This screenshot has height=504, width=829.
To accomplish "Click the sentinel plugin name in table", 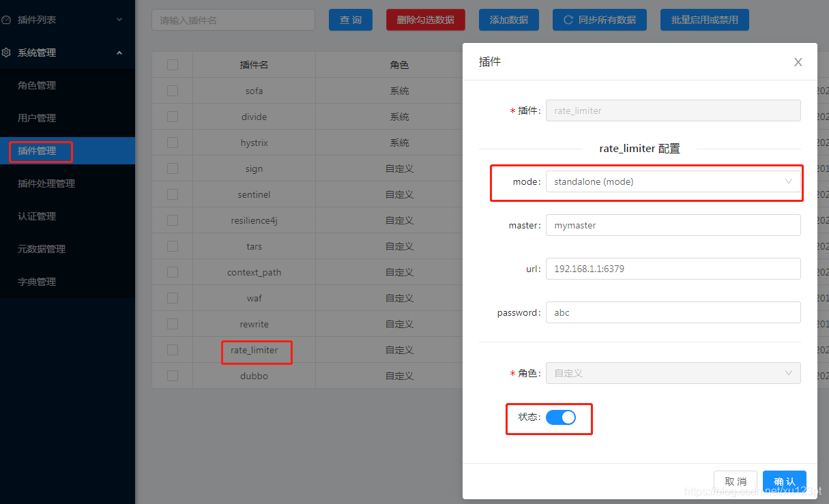I will (x=254, y=194).
